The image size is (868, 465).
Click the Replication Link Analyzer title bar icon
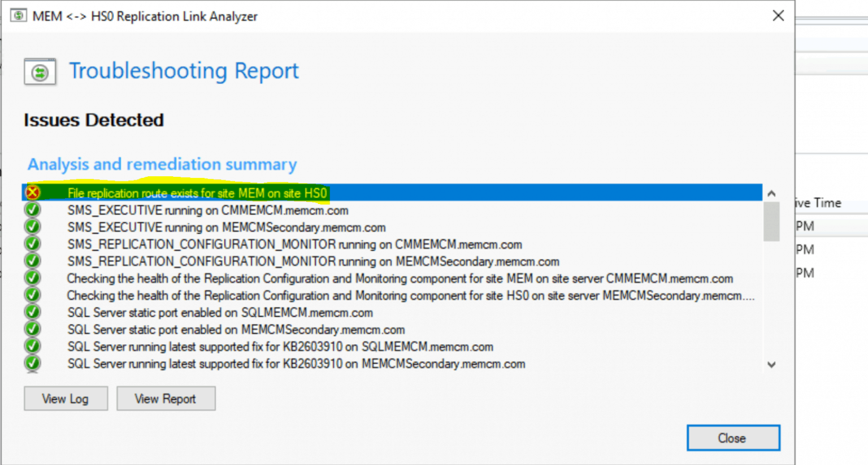coord(18,16)
